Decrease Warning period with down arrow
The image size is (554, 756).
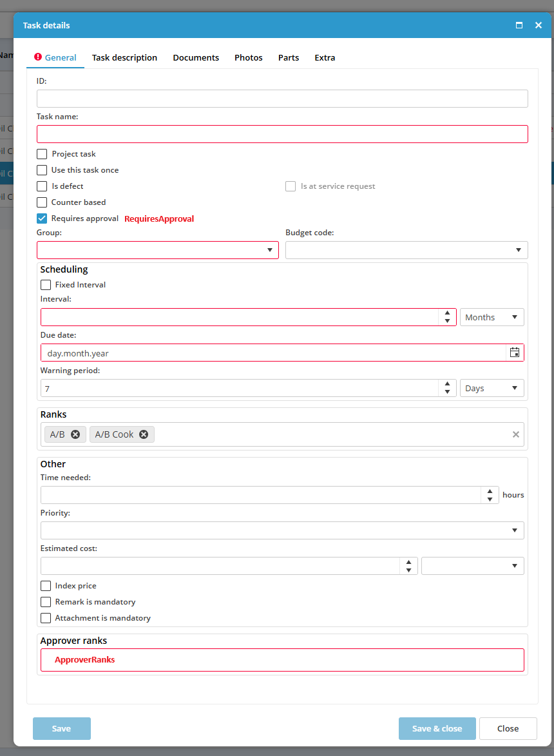447,392
